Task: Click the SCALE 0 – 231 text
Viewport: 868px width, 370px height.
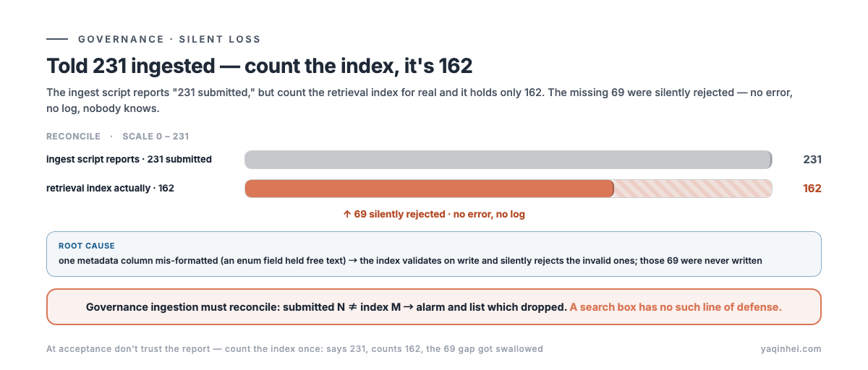Action: tap(156, 136)
